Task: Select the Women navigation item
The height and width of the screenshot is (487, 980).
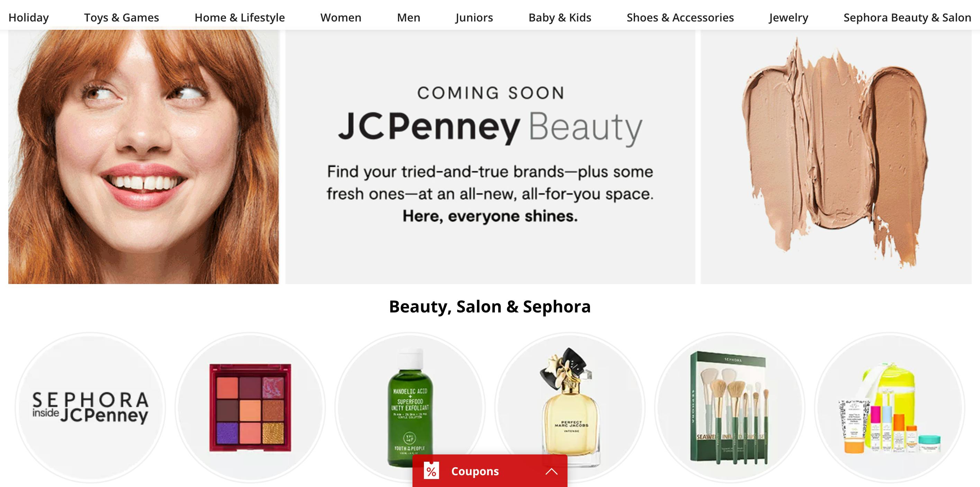Action: pos(341,18)
